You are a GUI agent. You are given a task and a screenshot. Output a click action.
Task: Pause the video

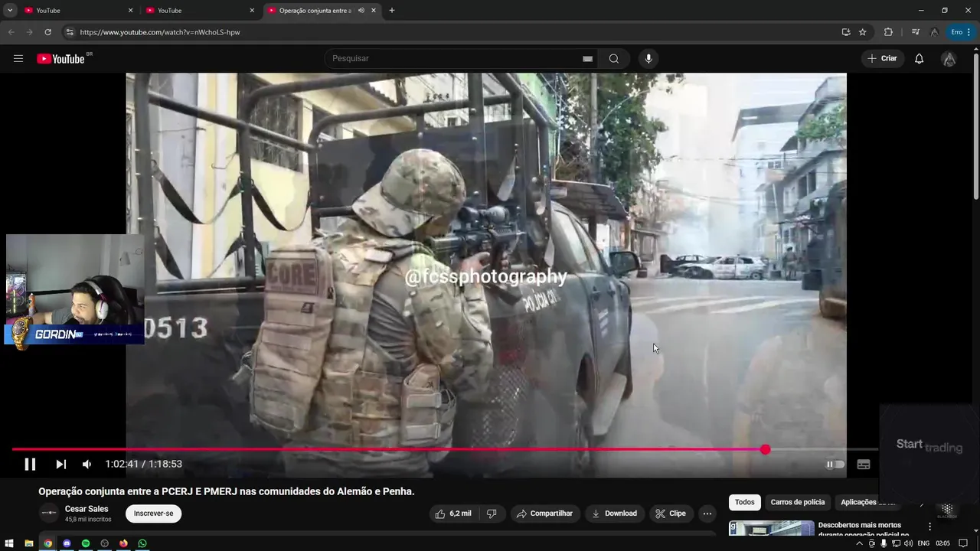[30, 464]
